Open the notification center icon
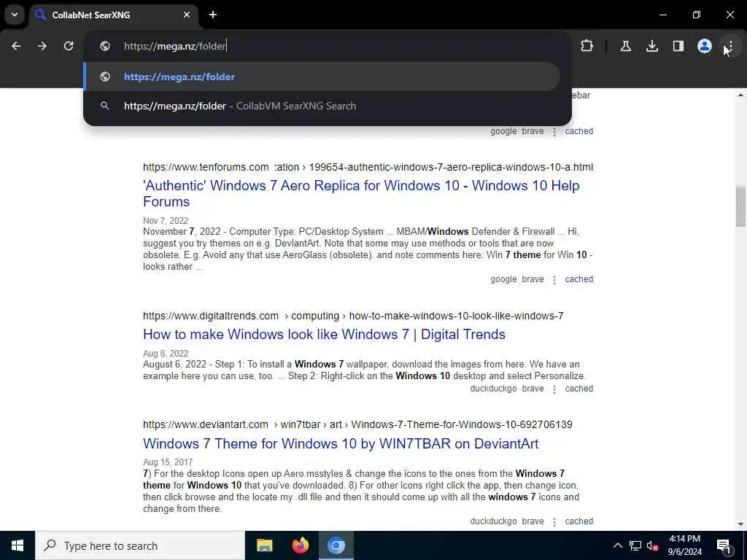747x560 pixels. pyautogui.click(x=724, y=545)
